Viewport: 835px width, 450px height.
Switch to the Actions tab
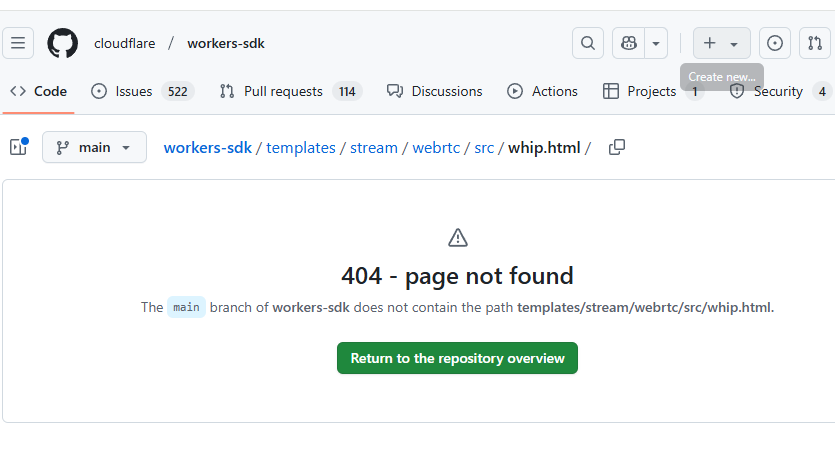point(542,92)
